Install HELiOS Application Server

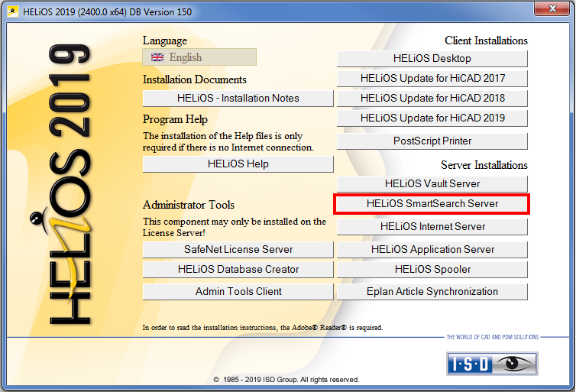point(432,249)
